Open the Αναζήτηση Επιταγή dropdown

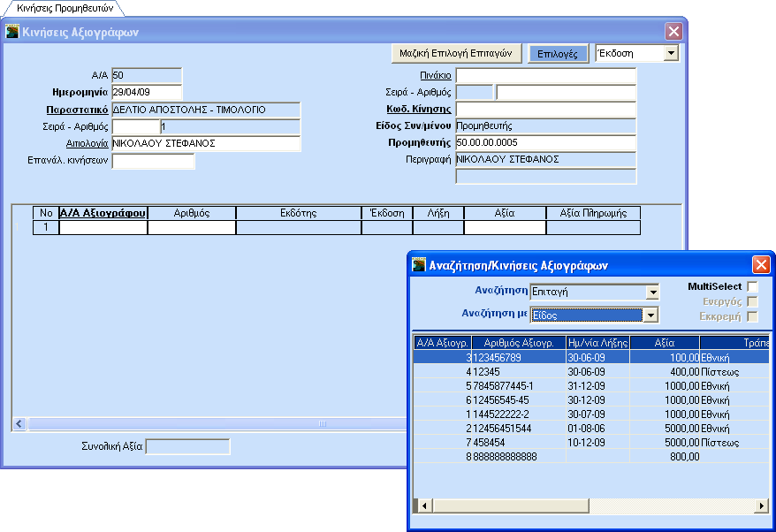click(653, 293)
